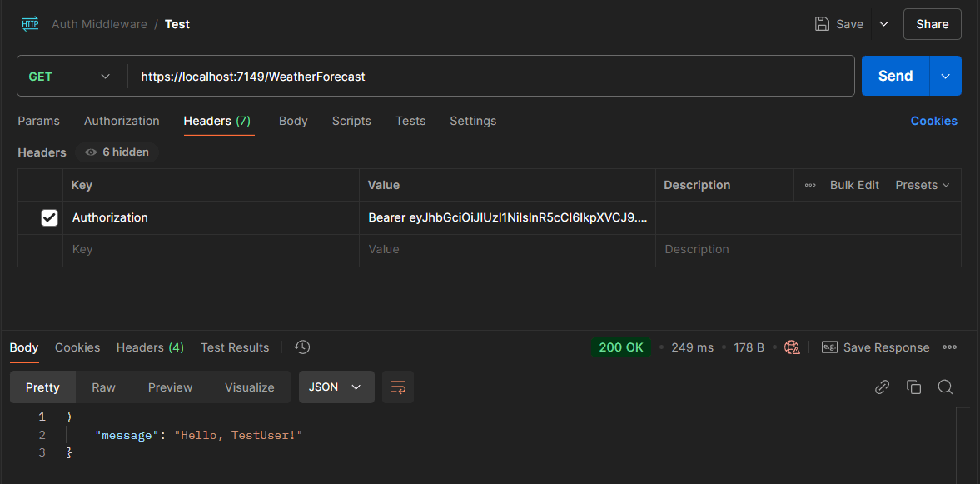980x484 pixels.
Task: Switch to the Authorization tab
Action: click(x=122, y=121)
